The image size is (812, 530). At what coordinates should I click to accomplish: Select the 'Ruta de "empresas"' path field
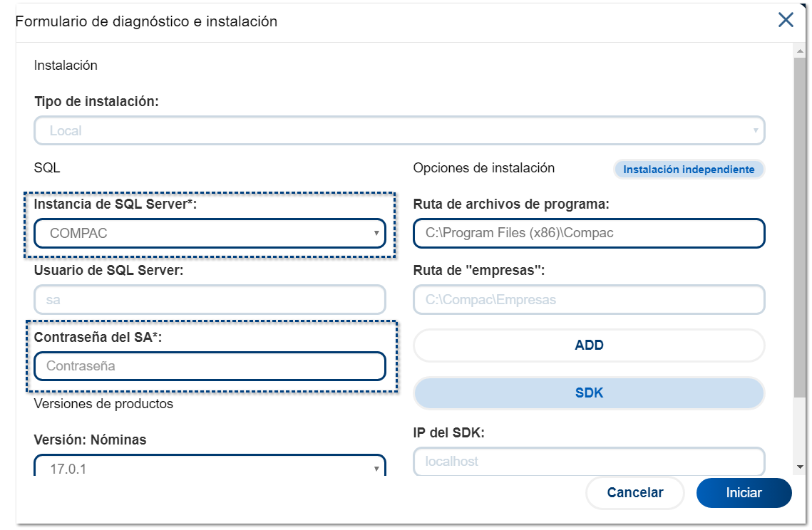click(x=589, y=300)
